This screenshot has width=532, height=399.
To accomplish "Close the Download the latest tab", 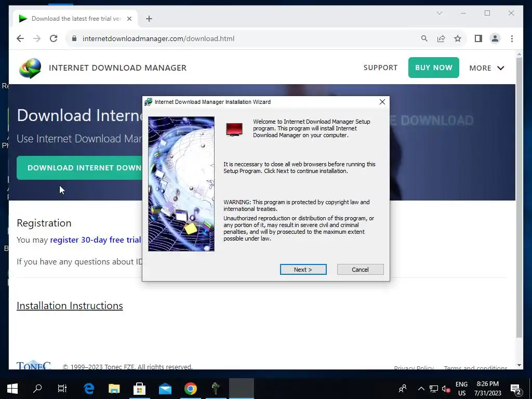I will 129,19.
